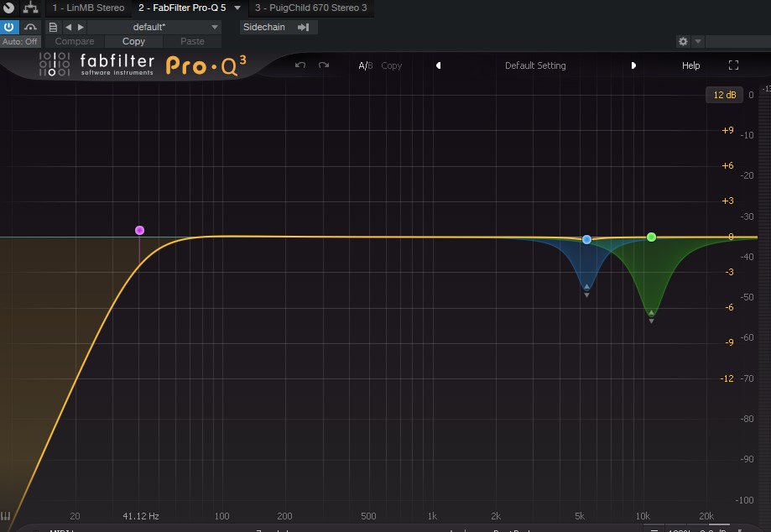
Task: Select the blue EQ band node near 5k
Action: pos(586,239)
